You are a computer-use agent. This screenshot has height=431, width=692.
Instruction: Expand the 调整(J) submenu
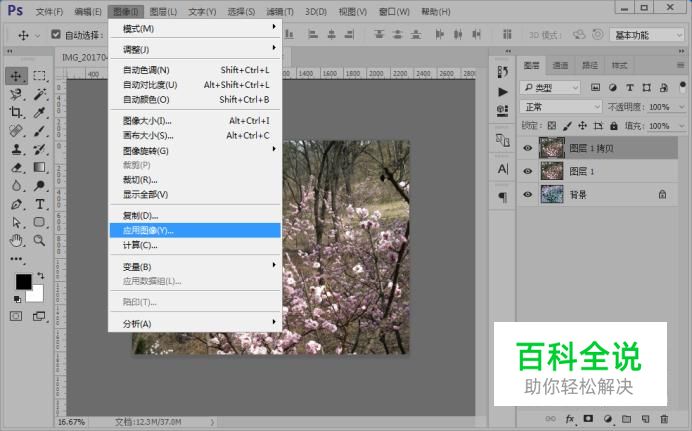click(195, 49)
